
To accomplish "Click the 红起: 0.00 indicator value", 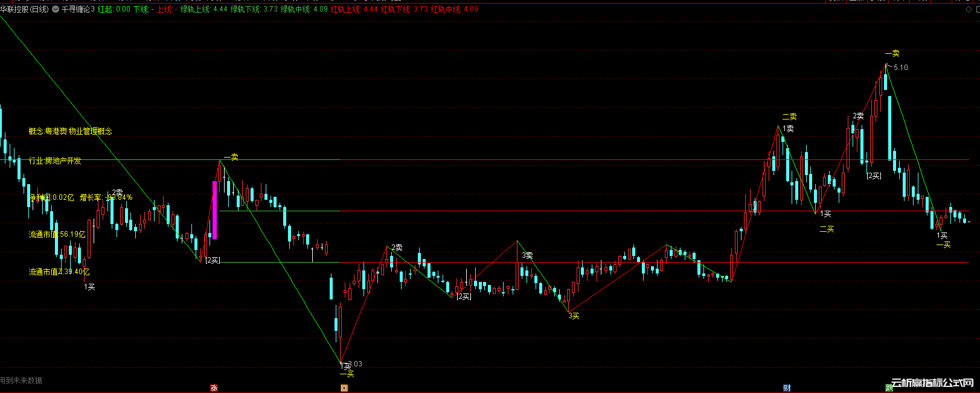I will 114,10.
